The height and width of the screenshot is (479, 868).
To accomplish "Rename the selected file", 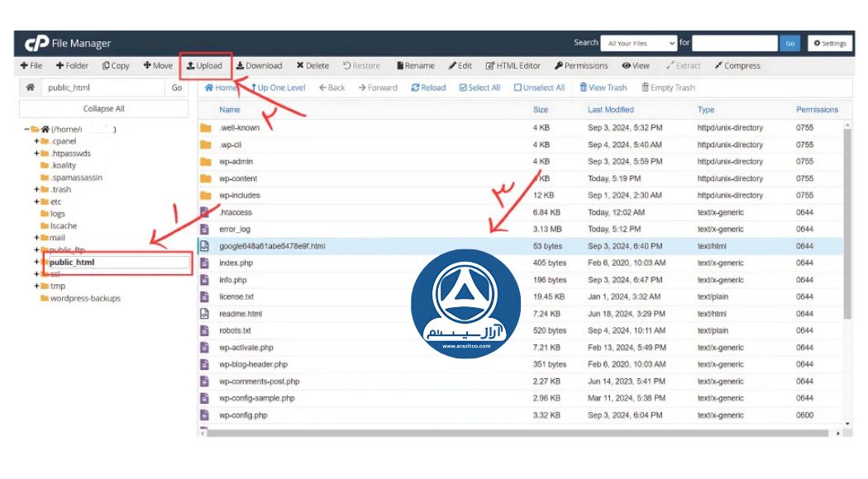I will [x=416, y=66].
